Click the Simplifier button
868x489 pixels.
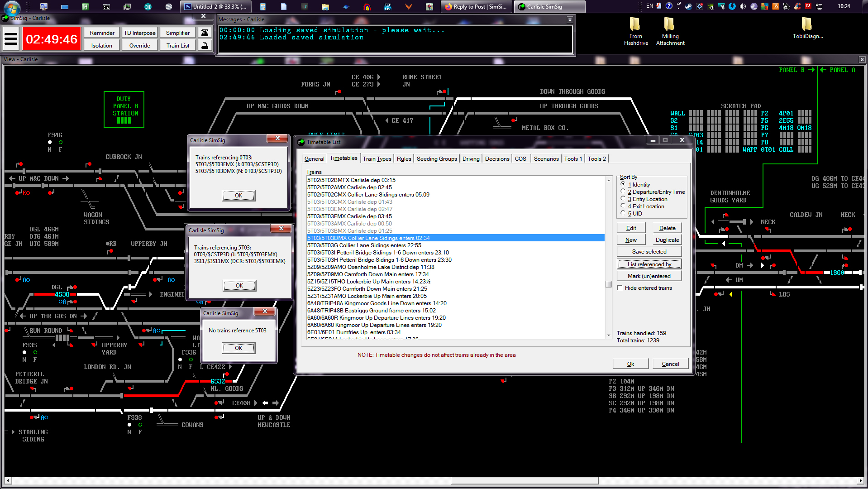[177, 33]
